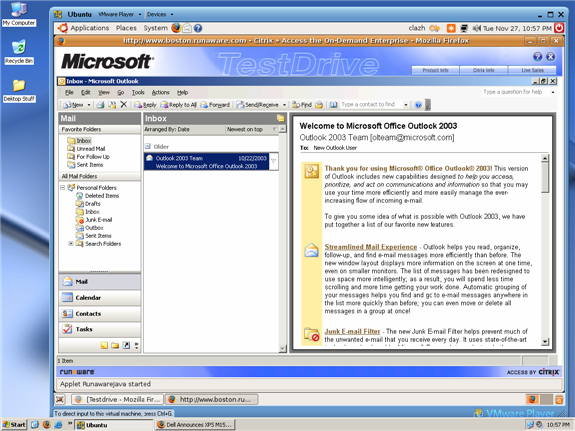
Task: Select For Follow Up folder
Action: 93,157
